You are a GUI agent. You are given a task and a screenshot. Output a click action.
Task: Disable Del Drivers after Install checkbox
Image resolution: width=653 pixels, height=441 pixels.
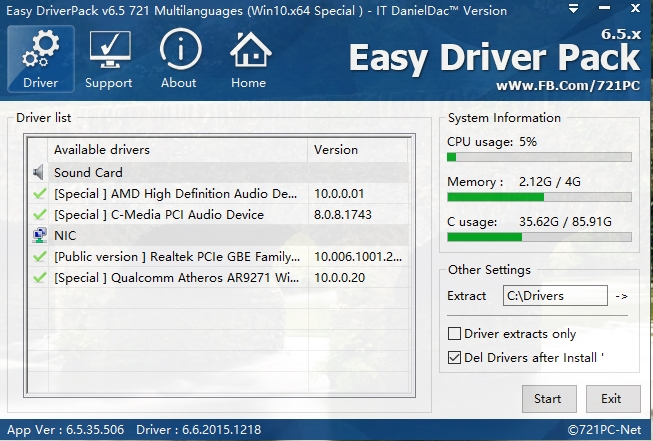point(454,358)
